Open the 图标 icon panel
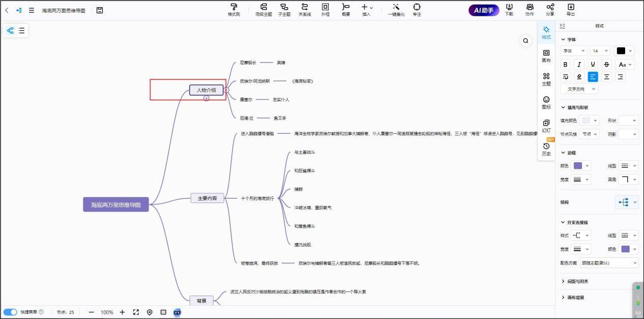This screenshot has height=319, width=644. pos(546,103)
